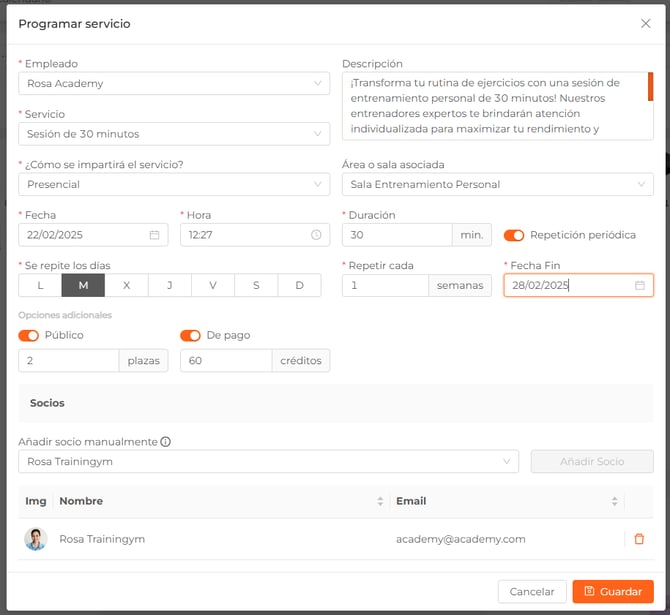This screenshot has width=670, height=615.
Task: Delete Rosa Trainingym with the trash icon
Action: point(639,539)
